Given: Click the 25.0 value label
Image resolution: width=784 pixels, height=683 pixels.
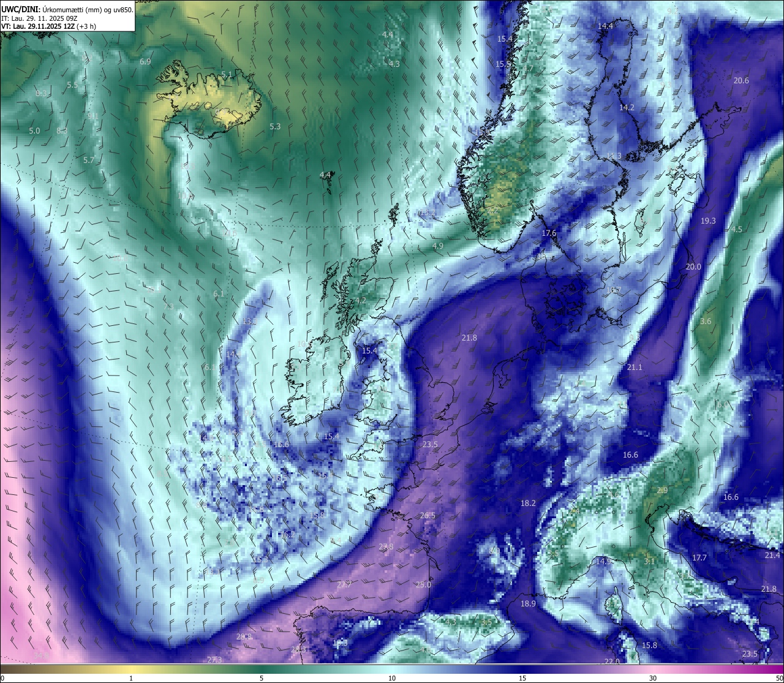Looking at the screenshot, I should (423, 585).
